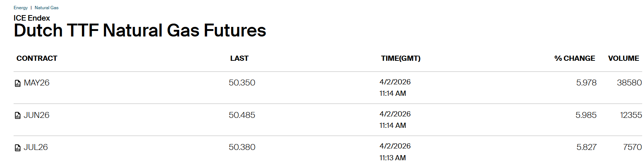
Task: Click JUN26 last price 50.485
Action: 242,115
